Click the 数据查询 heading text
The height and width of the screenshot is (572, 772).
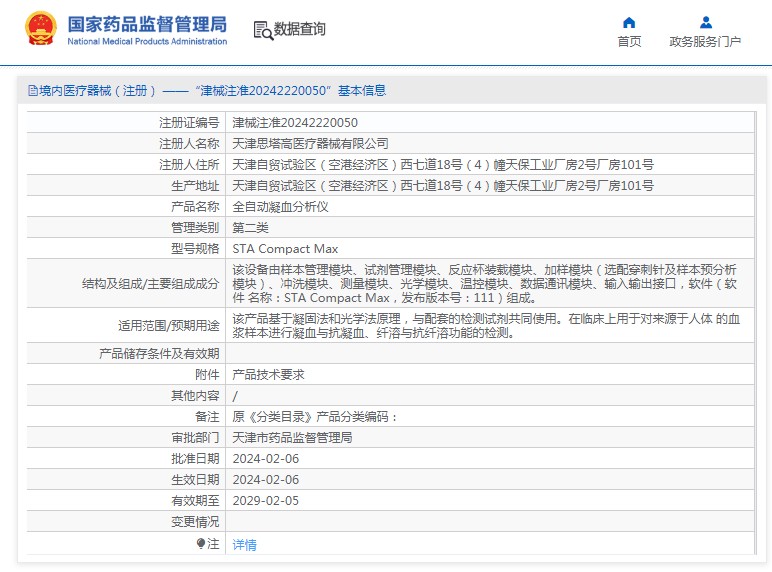pyautogui.click(x=300, y=30)
